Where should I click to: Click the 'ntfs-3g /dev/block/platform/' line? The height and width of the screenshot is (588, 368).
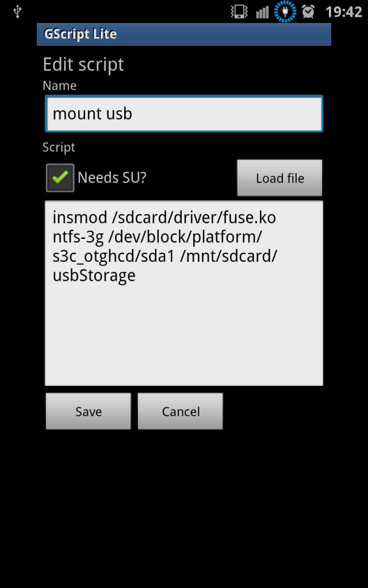coord(158,237)
